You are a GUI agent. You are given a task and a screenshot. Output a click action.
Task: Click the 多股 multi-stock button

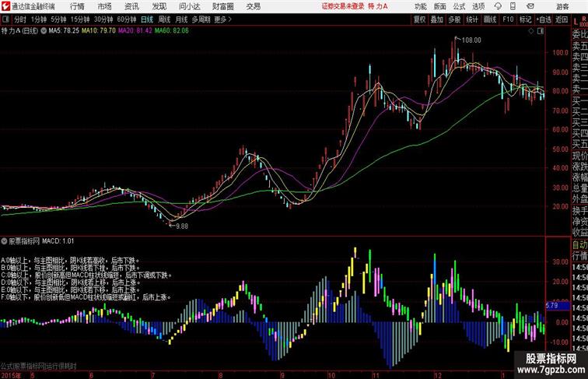point(454,19)
